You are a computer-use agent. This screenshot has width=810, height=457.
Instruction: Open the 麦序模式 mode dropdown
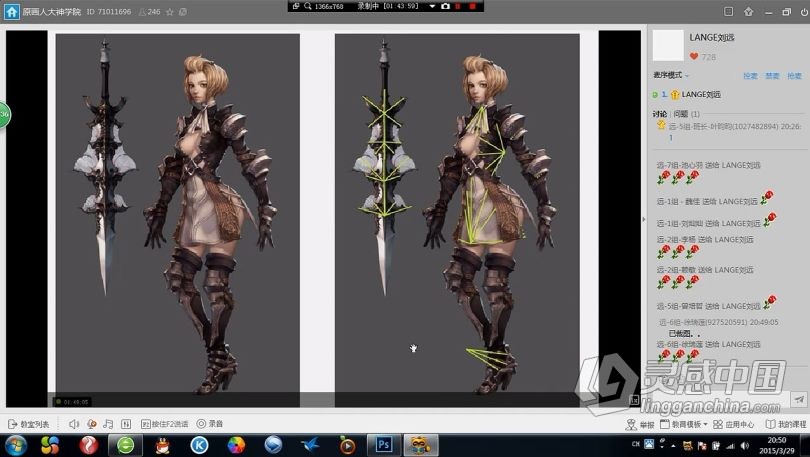[671, 75]
